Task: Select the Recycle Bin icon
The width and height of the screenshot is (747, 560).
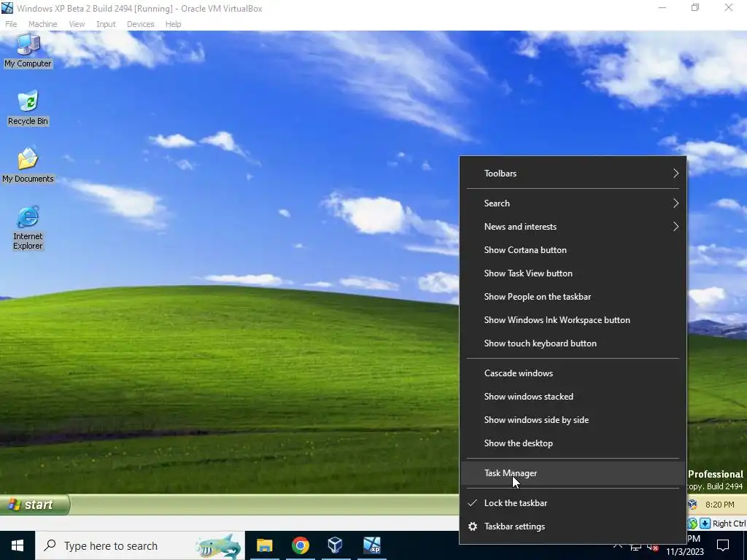Action: coord(28,108)
